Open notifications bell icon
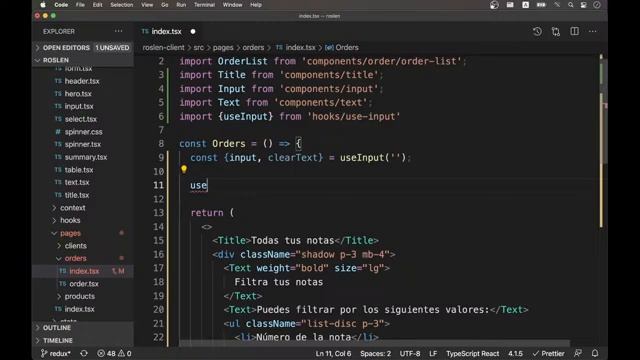The height and width of the screenshot is (360, 640). [x=595, y=353]
